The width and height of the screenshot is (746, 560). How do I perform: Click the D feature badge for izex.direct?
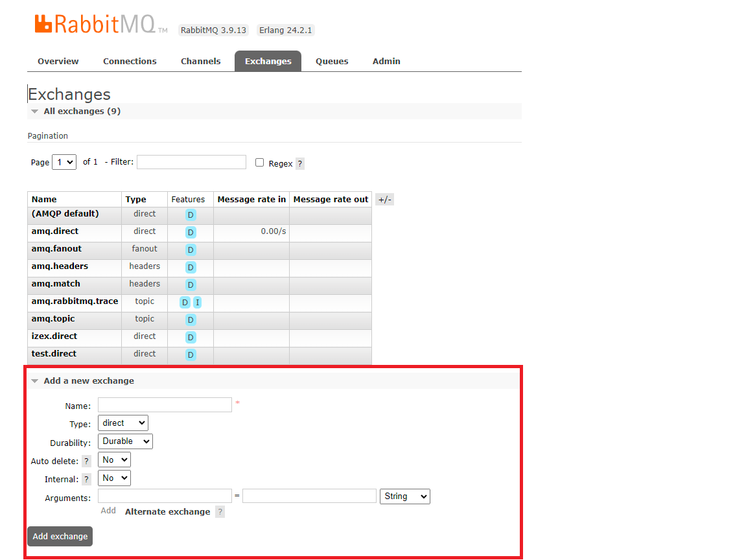point(191,337)
